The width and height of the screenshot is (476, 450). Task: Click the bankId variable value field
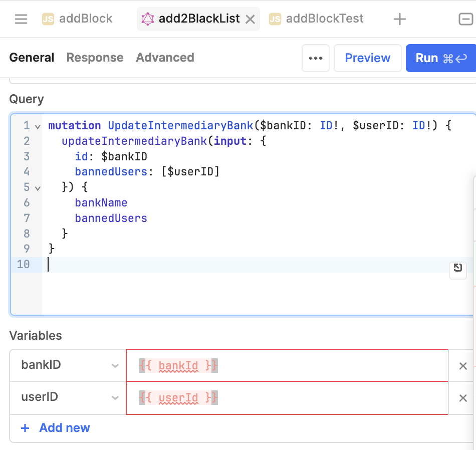tap(287, 366)
